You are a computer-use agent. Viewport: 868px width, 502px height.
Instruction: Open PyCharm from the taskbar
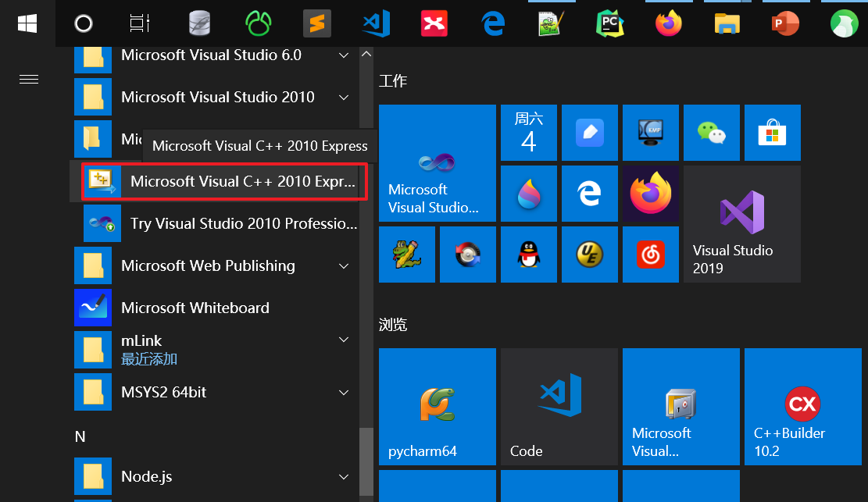pos(610,23)
